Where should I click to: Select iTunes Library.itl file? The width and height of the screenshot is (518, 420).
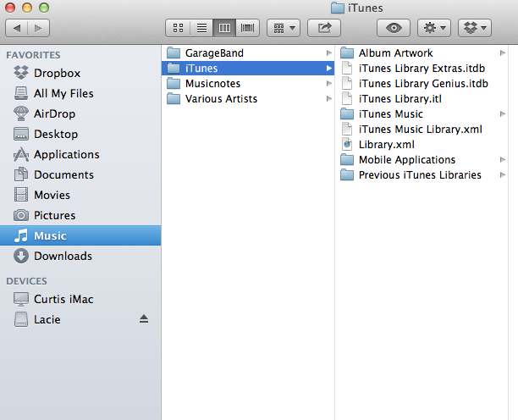tap(422, 98)
